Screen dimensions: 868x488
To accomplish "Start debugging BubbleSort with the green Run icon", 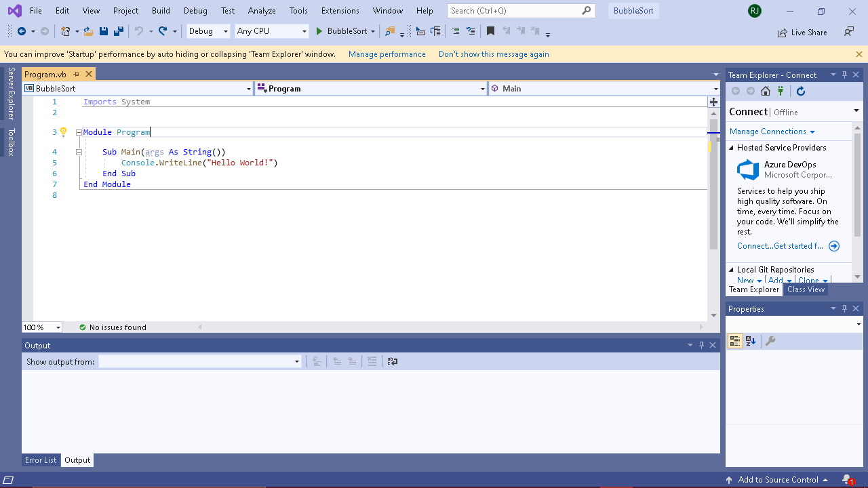I will (317, 31).
